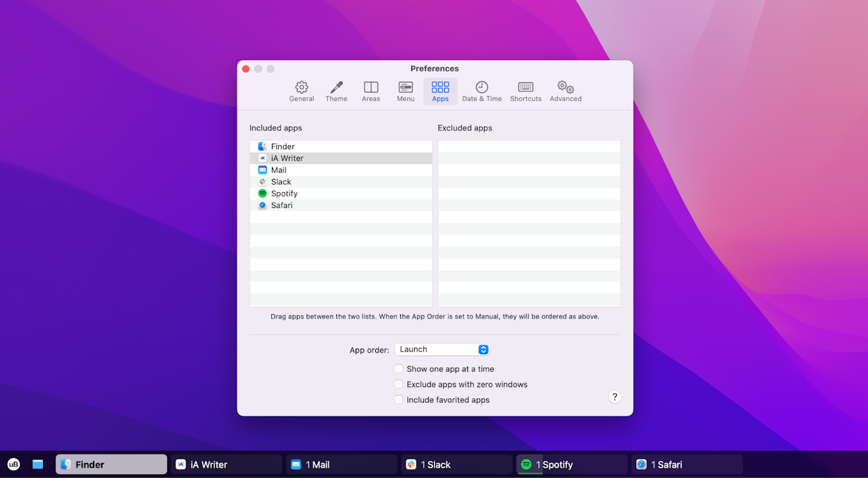Screen dimensions: 868x478
Task: Click the Finder item in the taskbar
Action: [x=111, y=464]
